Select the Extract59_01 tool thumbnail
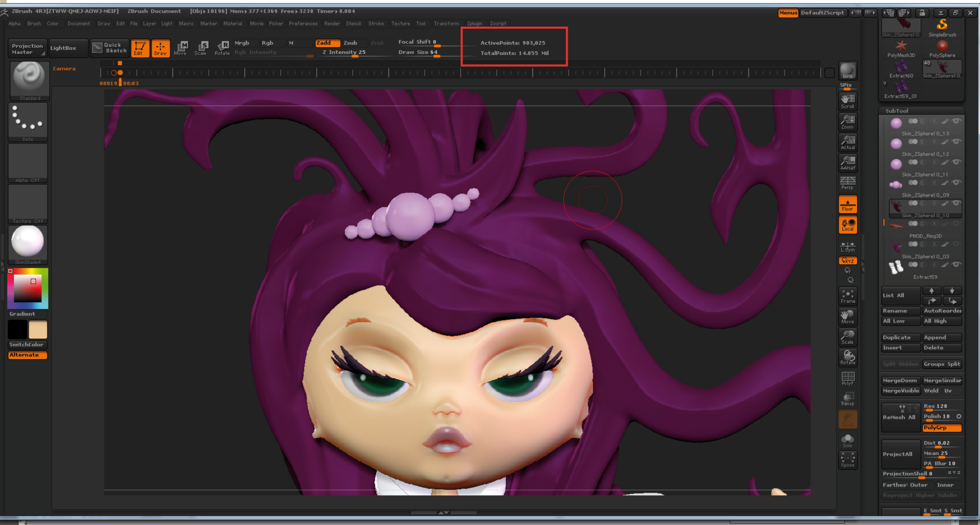980x525 pixels. click(x=901, y=90)
